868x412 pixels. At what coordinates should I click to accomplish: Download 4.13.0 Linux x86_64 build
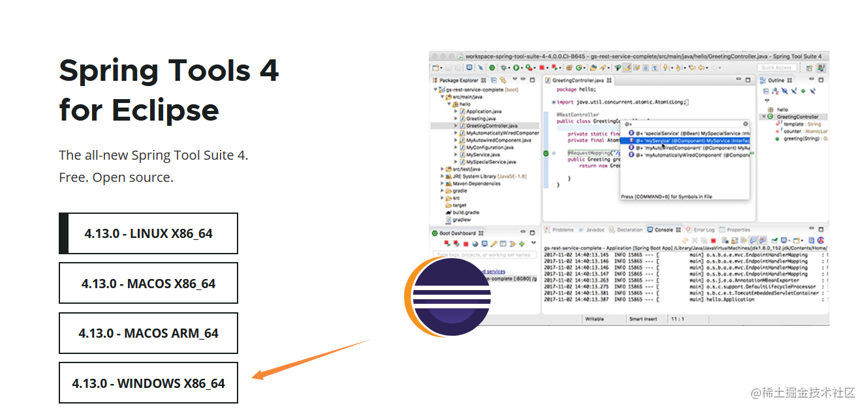coord(148,233)
